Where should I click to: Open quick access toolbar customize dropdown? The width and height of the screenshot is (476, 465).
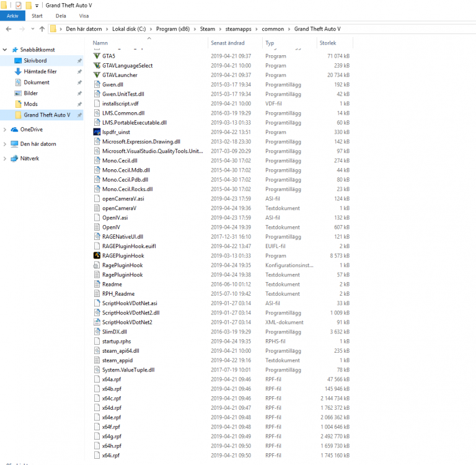pyautogui.click(x=37, y=6)
